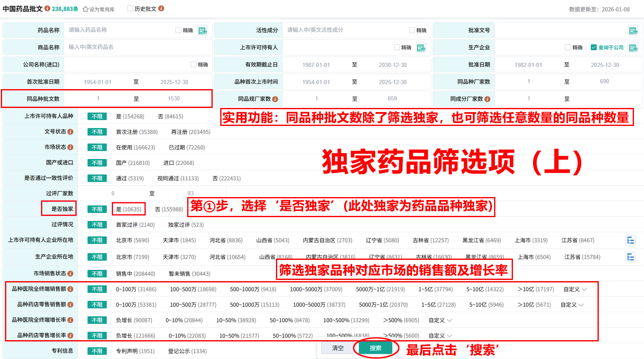The image size is (644, 359).
Task: Open the region list icon for 上市许可持有人企业所在地
Action: pos(630,240)
